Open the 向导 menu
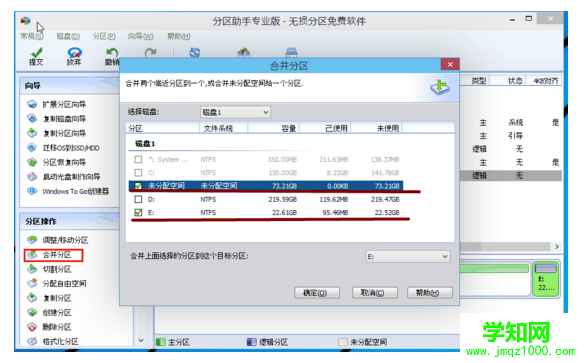The image size is (587, 363). coord(140,36)
